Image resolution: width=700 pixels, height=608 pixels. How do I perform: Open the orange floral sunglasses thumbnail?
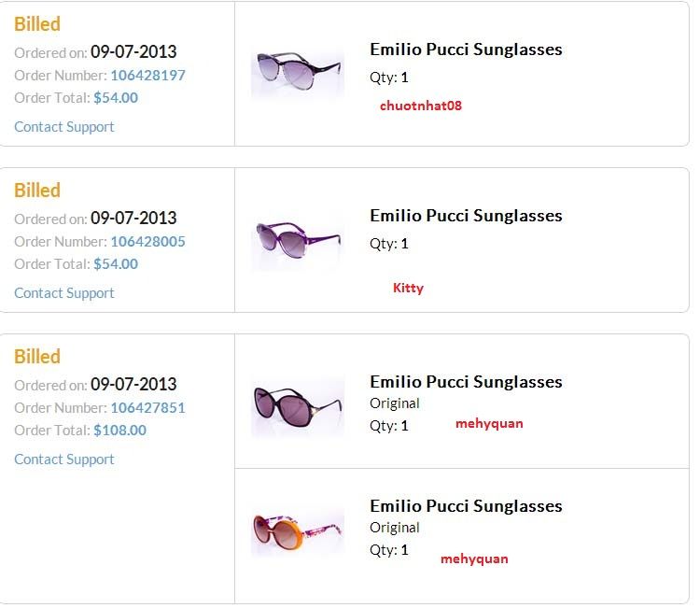coord(298,531)
